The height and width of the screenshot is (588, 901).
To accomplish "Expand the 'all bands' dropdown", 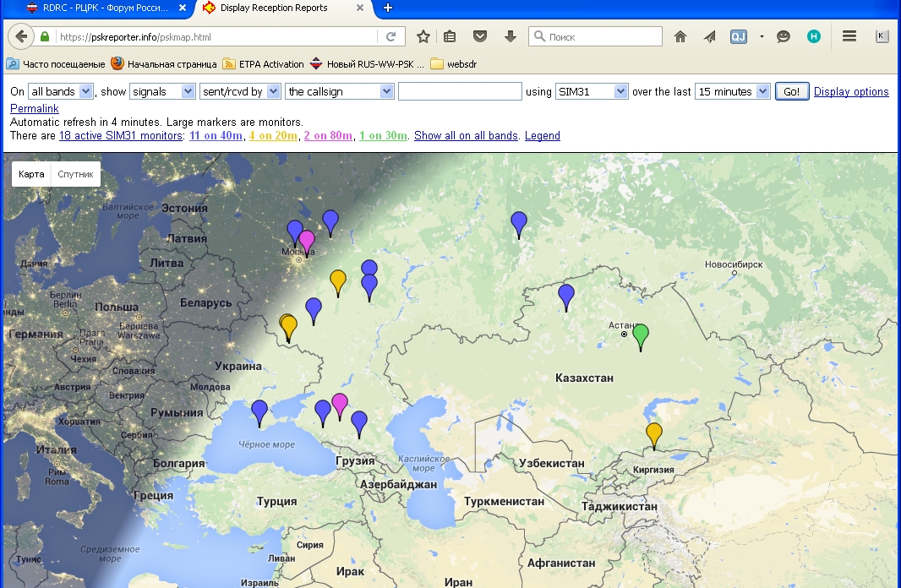I will point(60,91).
